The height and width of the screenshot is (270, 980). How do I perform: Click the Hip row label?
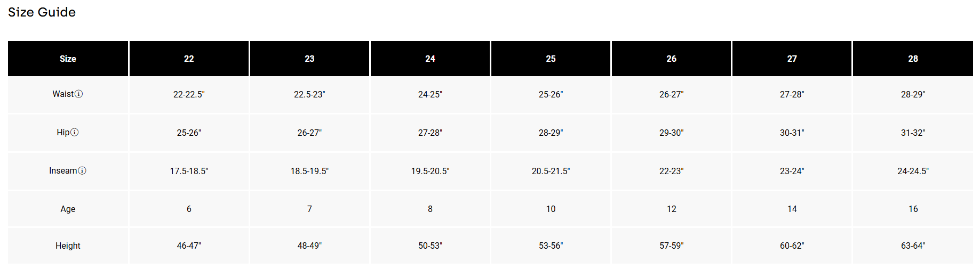[x=63, y=133]
